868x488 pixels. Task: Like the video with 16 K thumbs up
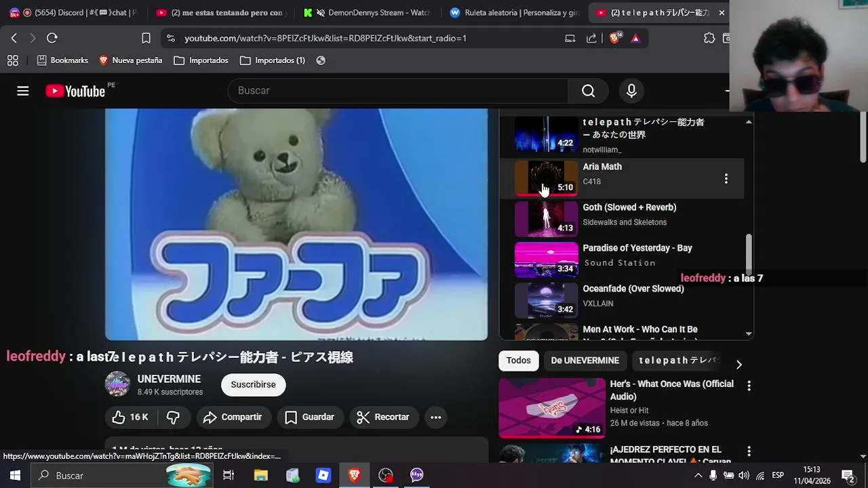[131, 418]
